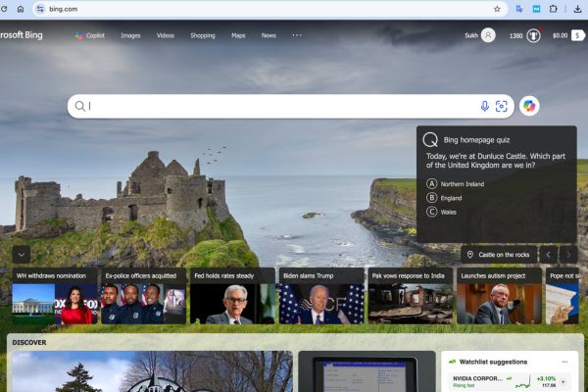Start voice search with the microphone icon

pyautogui.click(x=484, y=106)
